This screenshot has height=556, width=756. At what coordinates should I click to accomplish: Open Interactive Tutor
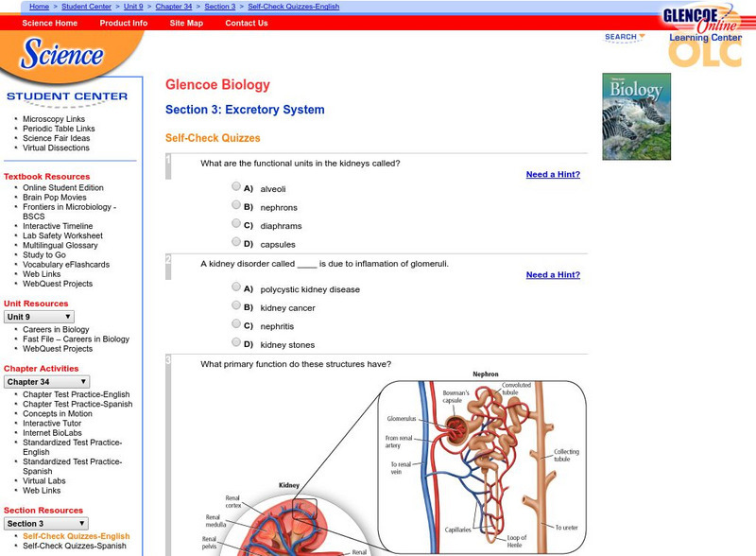(52, 424)
